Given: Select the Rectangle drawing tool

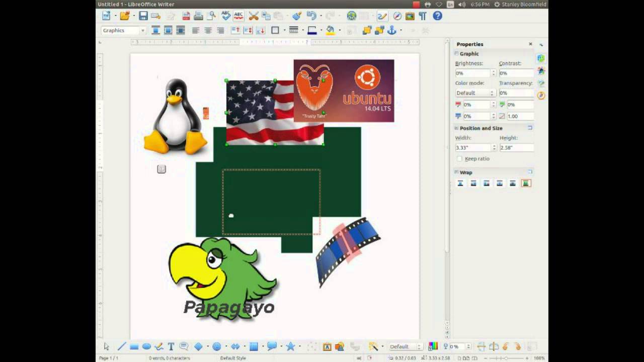Looking at the screenshot, I should point(134,346).
